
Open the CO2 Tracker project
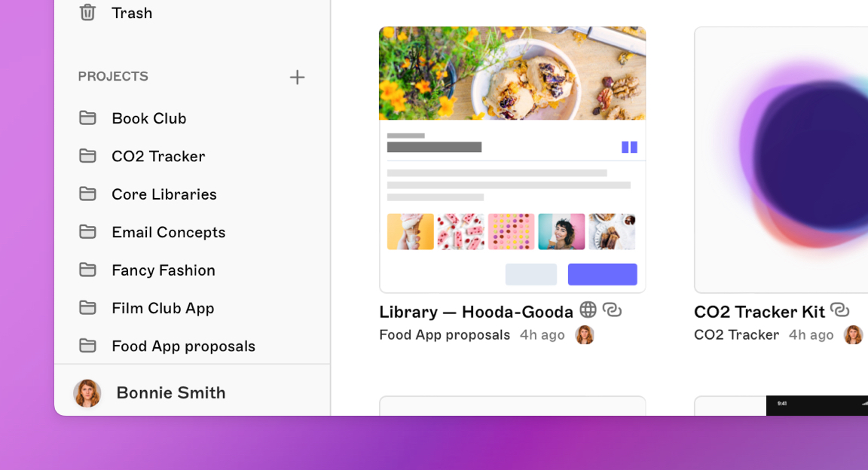pos(158,156)
